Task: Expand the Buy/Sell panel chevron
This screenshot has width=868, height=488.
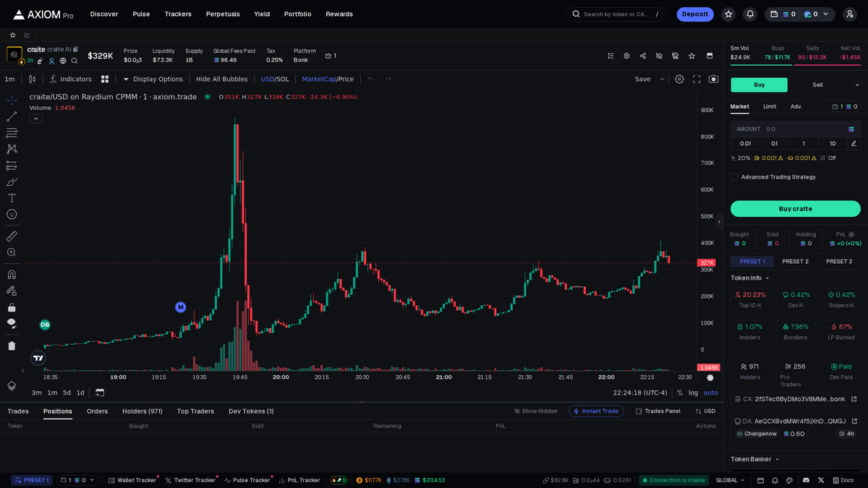Action: pos(857,85)
